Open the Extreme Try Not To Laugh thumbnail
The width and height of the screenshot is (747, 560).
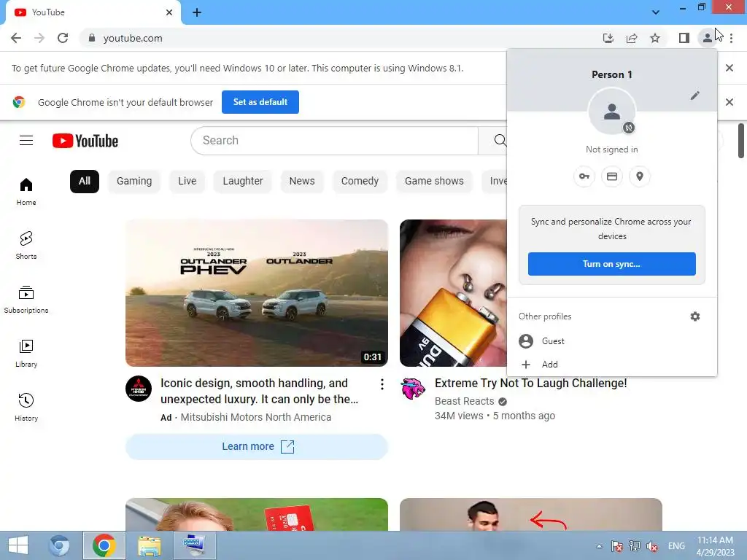point(453,293)
